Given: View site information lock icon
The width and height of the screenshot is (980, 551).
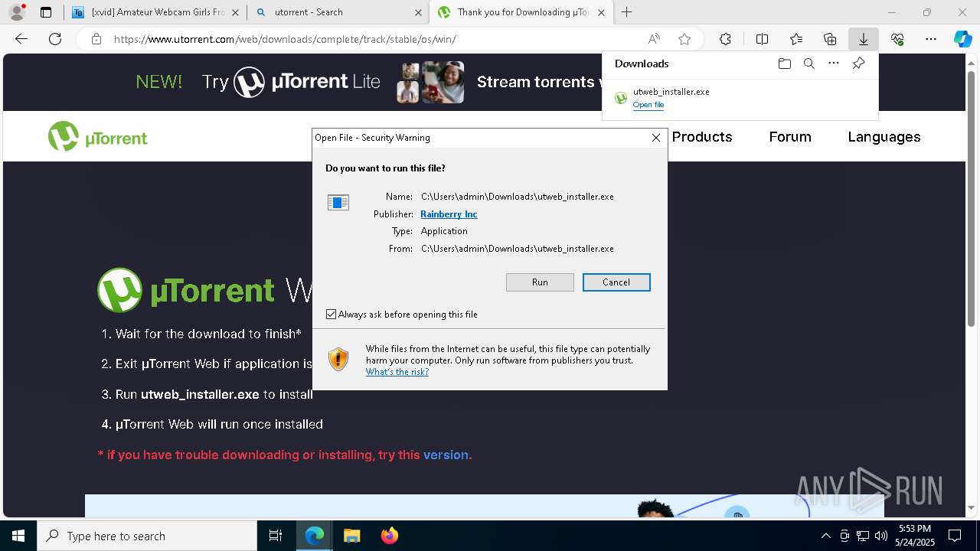Looking at the screenshot, I should (x=96, y=39).
